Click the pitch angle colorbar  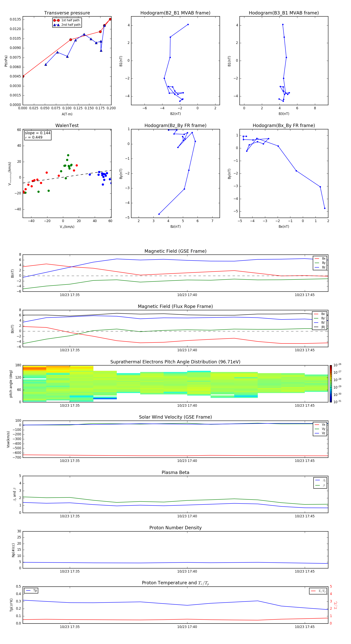pyautogui.click(x=331, y=383)
